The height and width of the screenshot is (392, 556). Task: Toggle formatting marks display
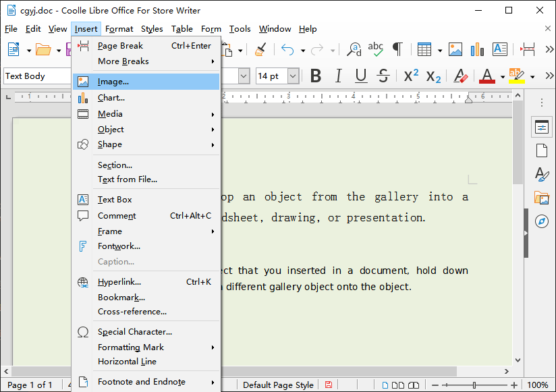pos(398,49)
